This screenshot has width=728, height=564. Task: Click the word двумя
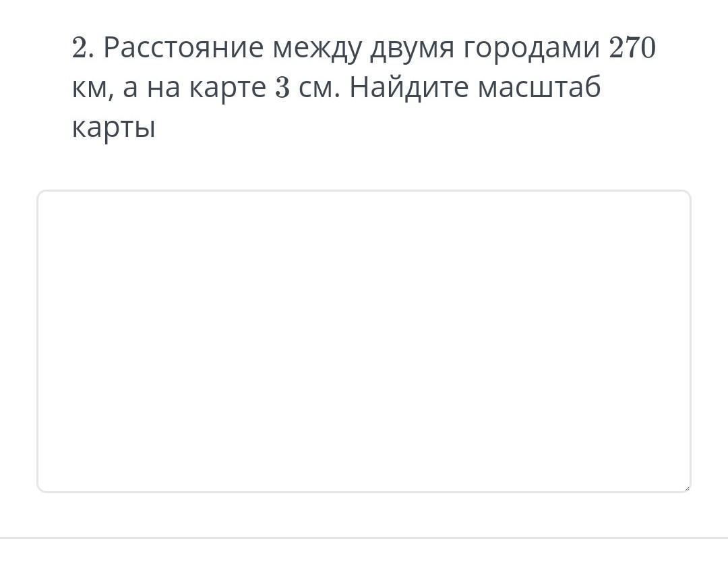[411, 49]
